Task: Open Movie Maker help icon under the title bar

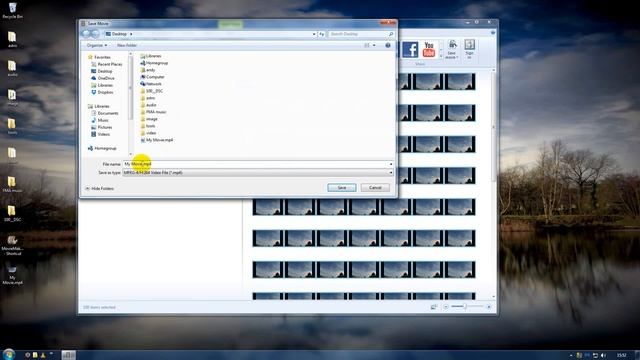Action: [x=493, y=33]
